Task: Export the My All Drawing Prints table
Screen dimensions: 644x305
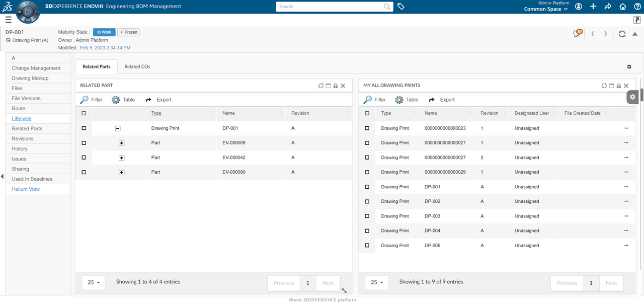Action: click(442, 100)
